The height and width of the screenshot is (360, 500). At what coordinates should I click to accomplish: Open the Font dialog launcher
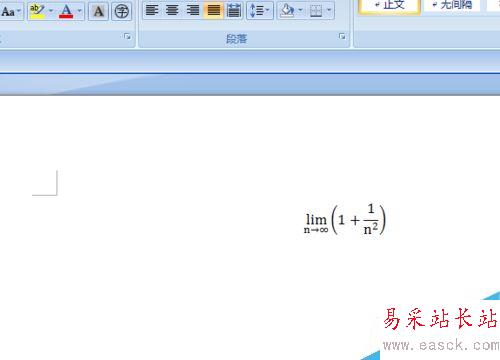click(127, 36)
